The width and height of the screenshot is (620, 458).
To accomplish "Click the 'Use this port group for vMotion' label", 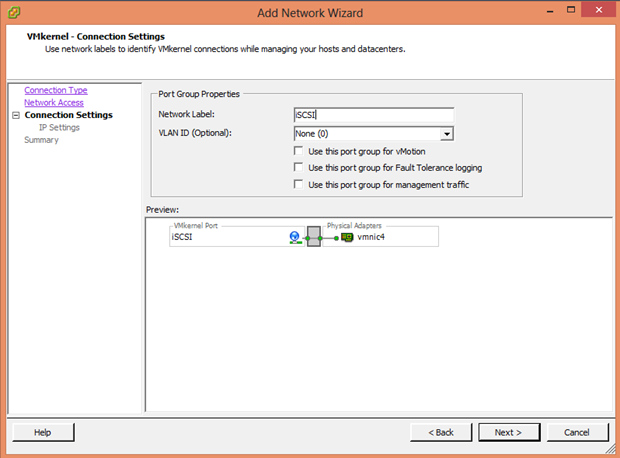I will click(x=367, y=151).
